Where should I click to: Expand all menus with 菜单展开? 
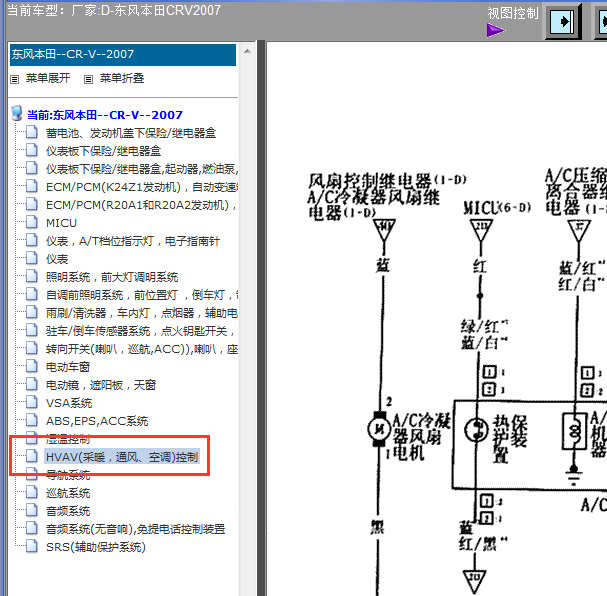[x=48, y=78]
